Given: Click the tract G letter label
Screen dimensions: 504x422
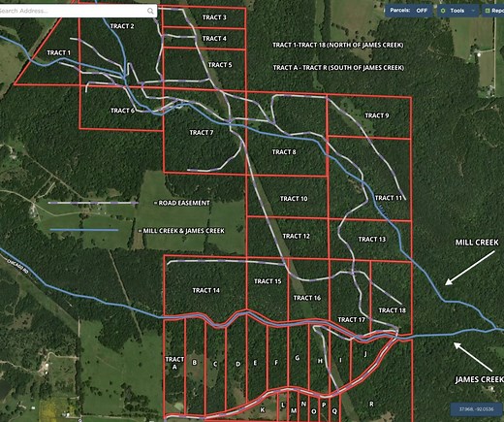Looking at the screenshot, I should (x=298, y=358).
